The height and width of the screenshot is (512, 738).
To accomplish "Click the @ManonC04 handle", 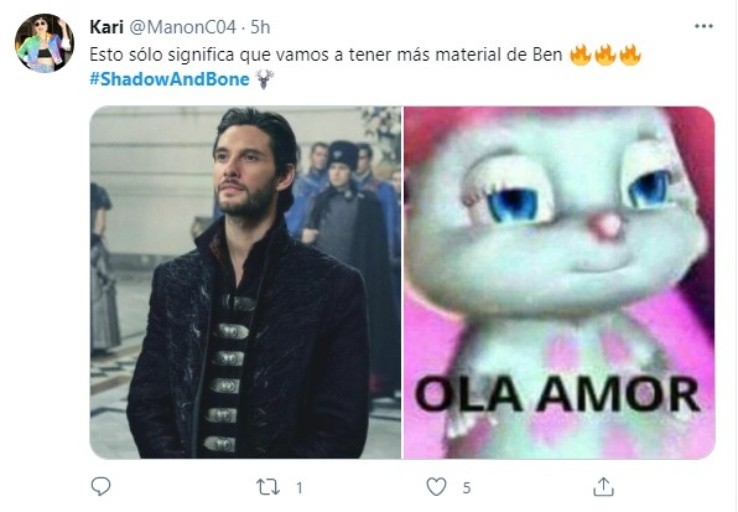I will tap(182, 27).
